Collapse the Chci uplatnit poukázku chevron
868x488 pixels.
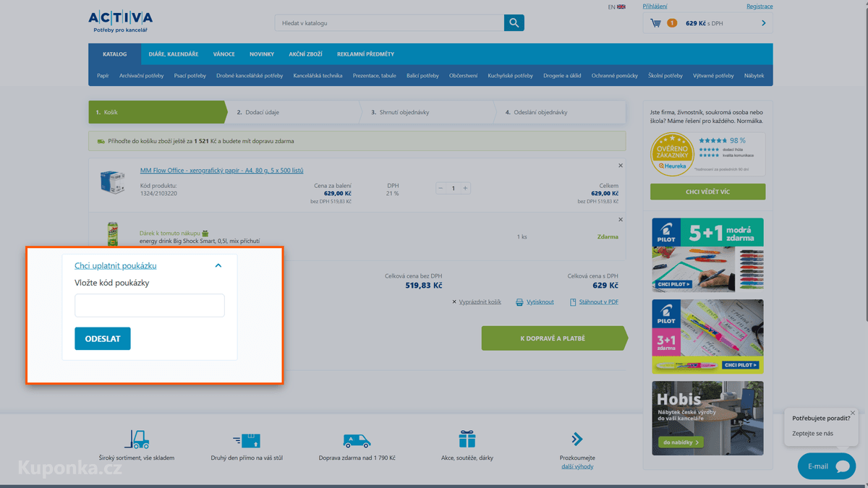click(x=218, y=266)
